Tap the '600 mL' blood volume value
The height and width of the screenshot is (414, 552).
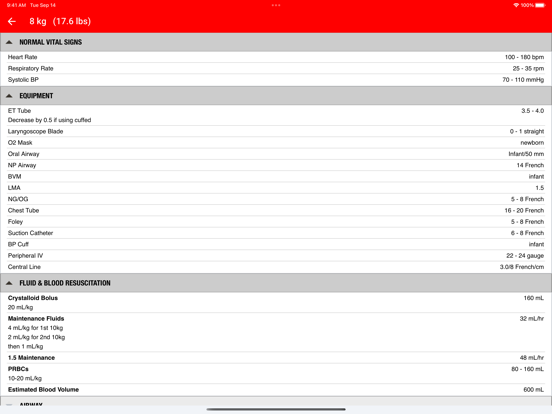[x=533, y=390]
